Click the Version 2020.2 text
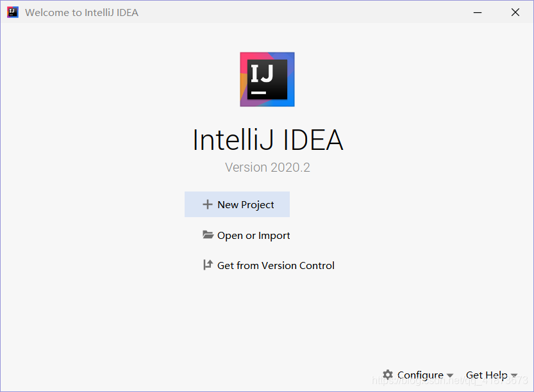This screenshot has height=392, width=534. pos(267,167)
